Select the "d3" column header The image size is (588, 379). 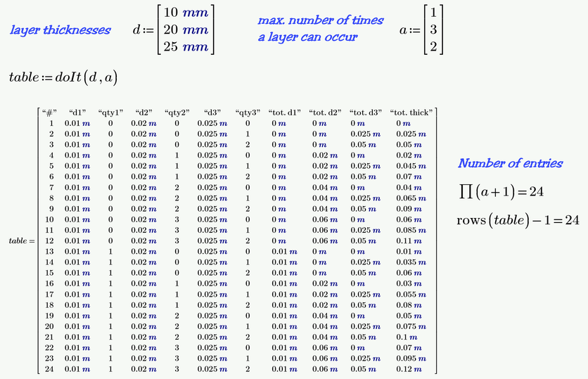pos(212,113)
